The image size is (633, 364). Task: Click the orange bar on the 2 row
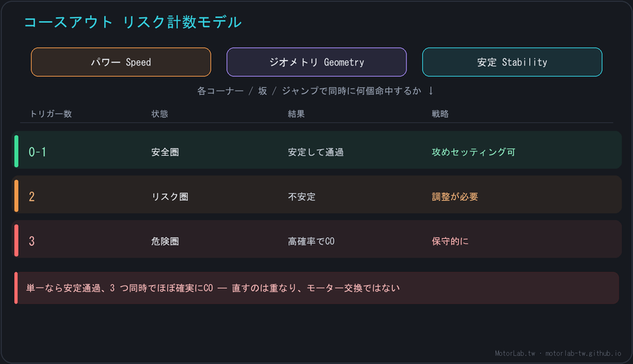click(16, 196)
